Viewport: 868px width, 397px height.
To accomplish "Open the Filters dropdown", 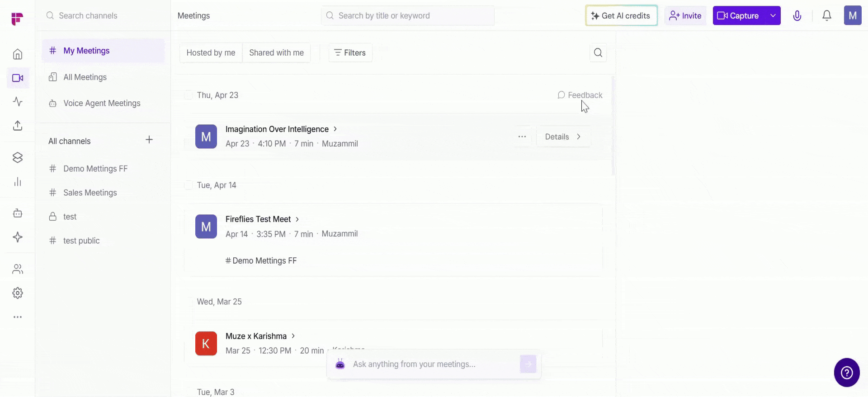I will [350, 53].
